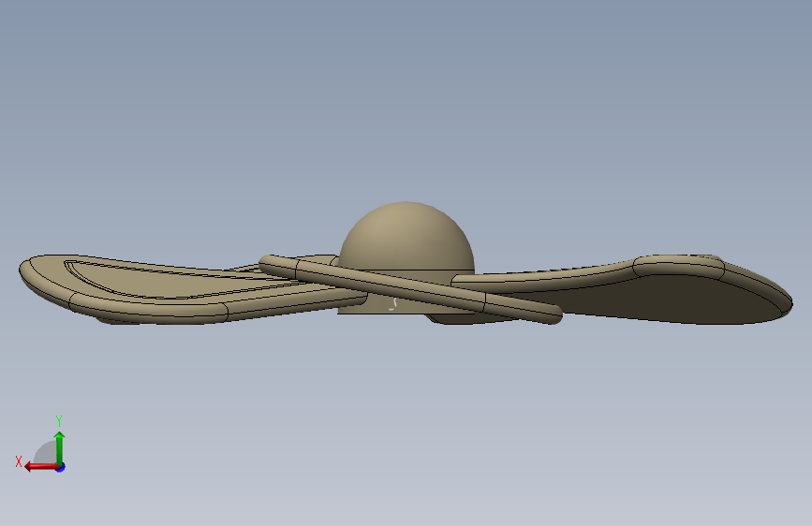812x526 pixels.
Task: Click the red X axis arrow of triad
Action: pos(41,467)
